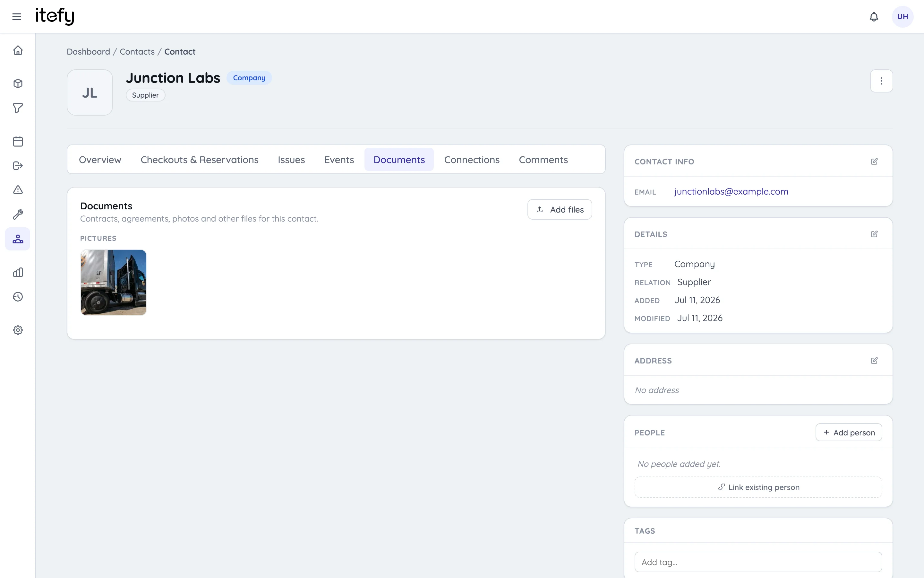Open the calendar sidebar icon
Screen dimensions: 924x578
pyautogui.click(x=18, y=141)
